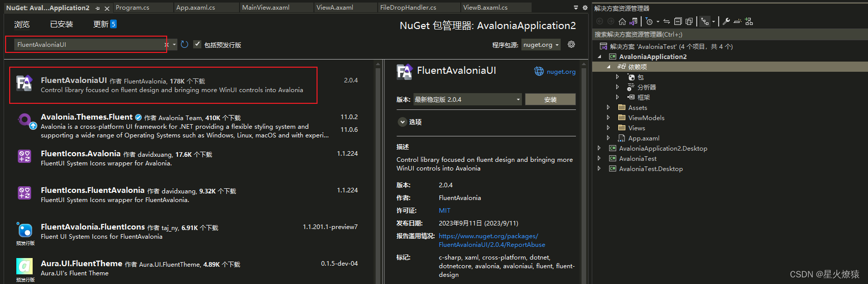This screenshot has width=868, height=284.
Task: Expand the 分析器 analyzers node
Action: (x=617, y=87)
